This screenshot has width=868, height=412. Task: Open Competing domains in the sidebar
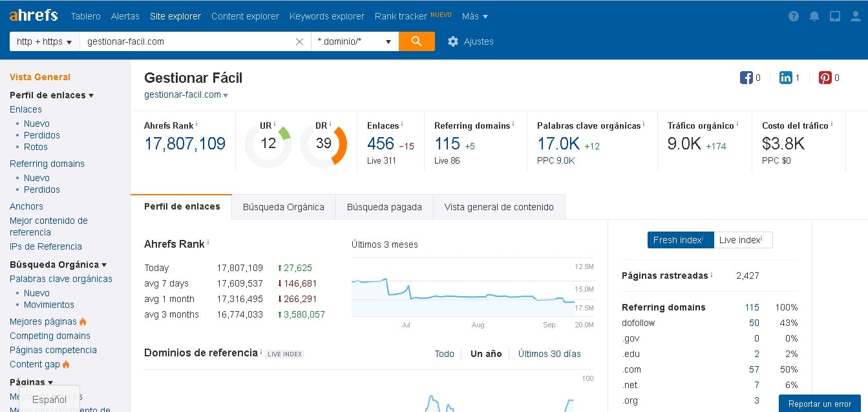pyautogui.click(x=50, y=336)
